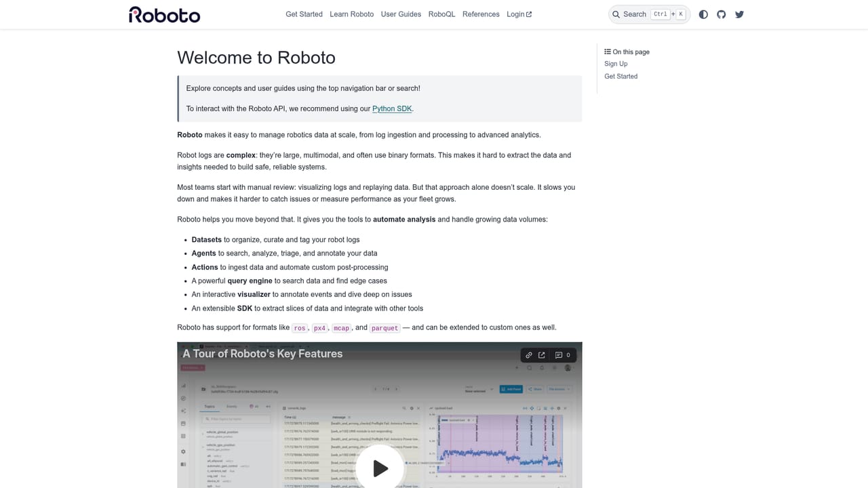
Task: Jump to Get Started in page contents
Action: [x=620, y=77]
